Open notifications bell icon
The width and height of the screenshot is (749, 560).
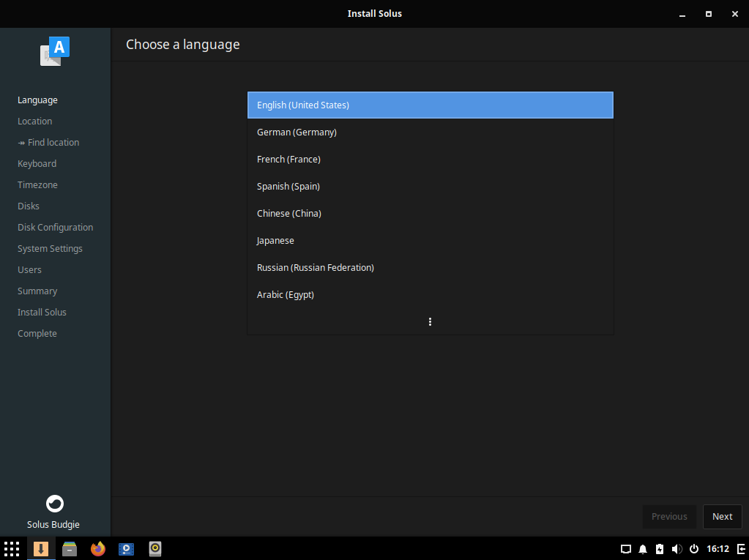pyautogui.click(x=643, y=549)
